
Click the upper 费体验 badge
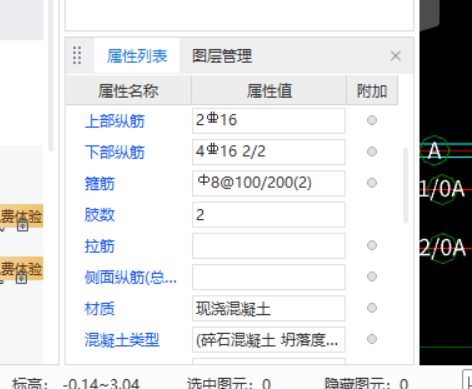coord(21,216)
